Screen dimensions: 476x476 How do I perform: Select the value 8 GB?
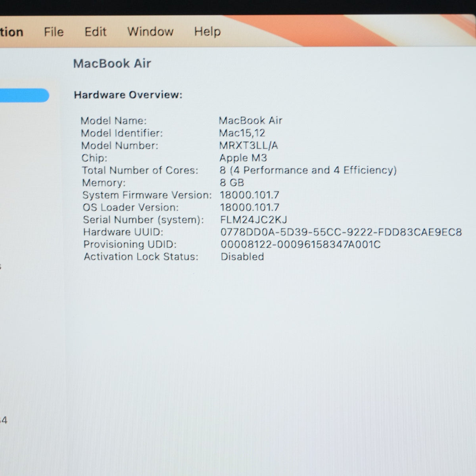[x=232, y=183]
